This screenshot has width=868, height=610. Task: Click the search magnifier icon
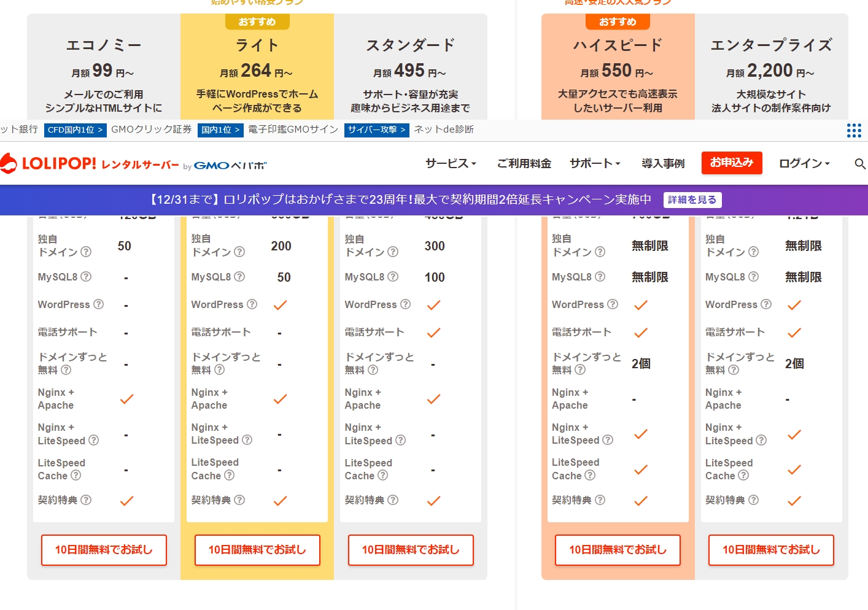[x=859, y=164]
